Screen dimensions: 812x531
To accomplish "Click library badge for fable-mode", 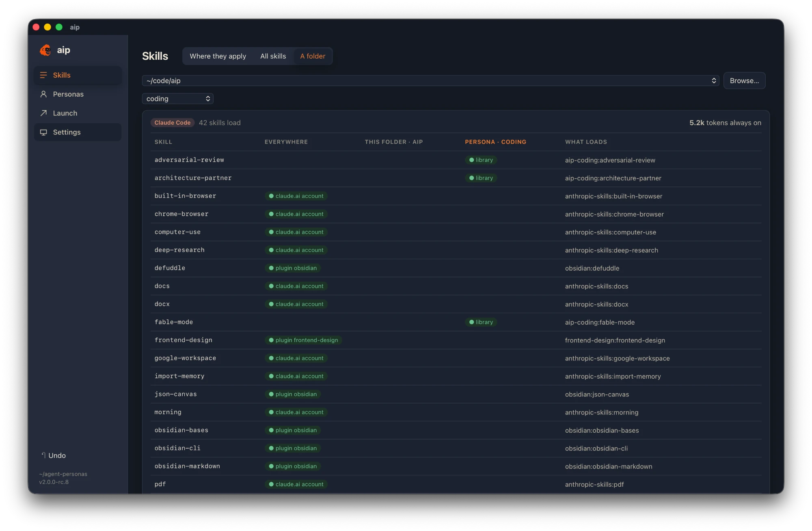I will click(x=481, y=322).
